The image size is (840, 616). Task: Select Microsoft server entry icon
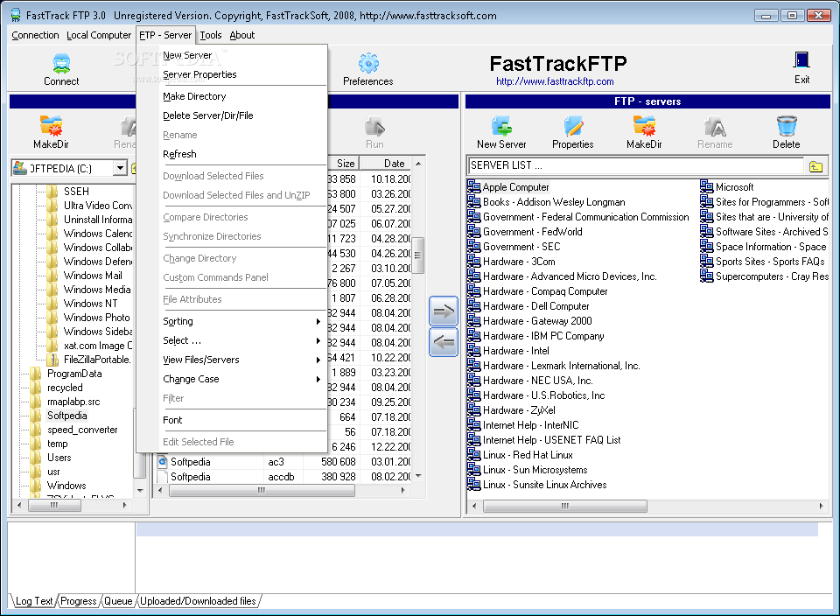point(707,186)
